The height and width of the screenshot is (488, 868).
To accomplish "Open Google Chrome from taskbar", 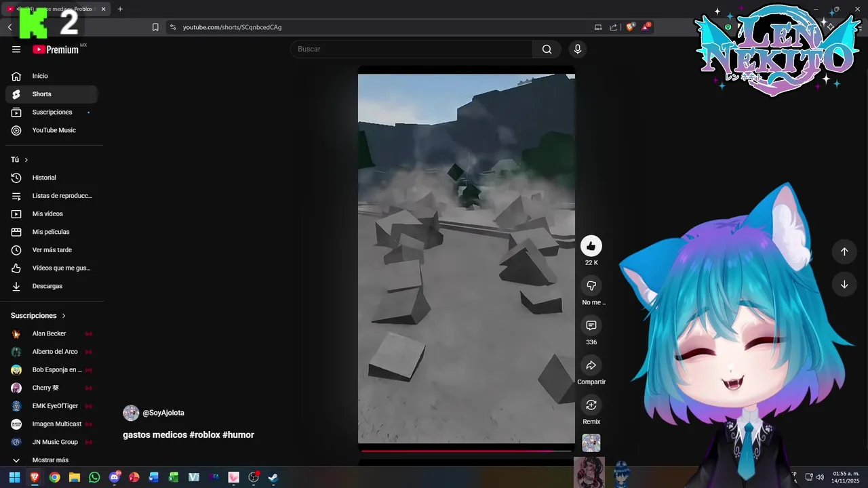I will point(54,477).
